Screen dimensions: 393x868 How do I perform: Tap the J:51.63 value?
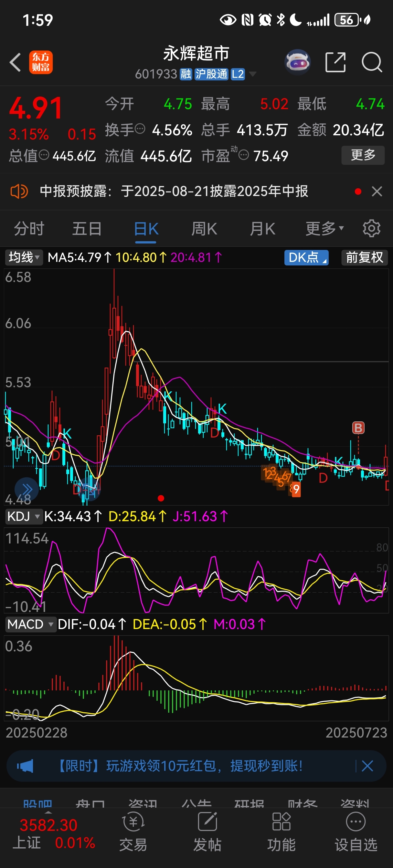coord(200,516)
